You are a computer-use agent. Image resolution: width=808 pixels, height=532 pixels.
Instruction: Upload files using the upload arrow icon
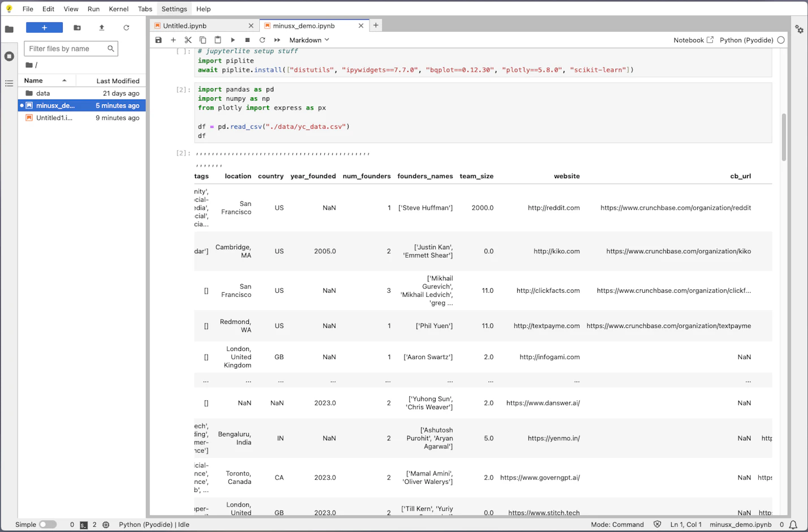tap(102, 28)
